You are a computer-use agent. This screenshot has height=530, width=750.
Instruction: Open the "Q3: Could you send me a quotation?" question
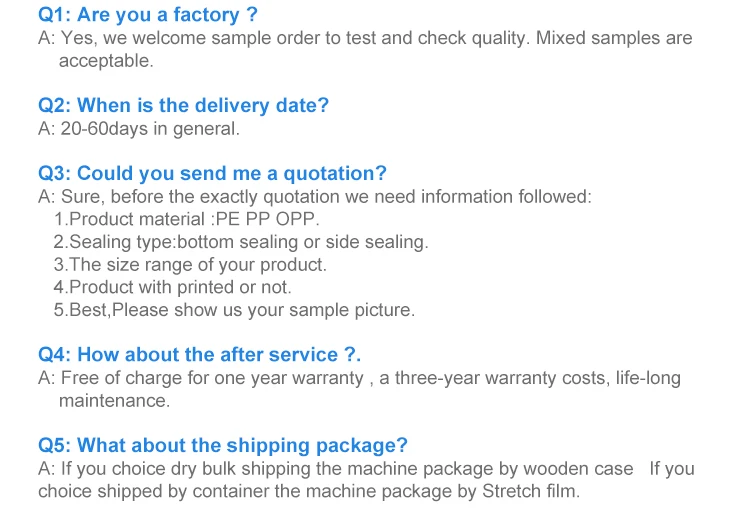pyautogui.click(x=212, y=173)
